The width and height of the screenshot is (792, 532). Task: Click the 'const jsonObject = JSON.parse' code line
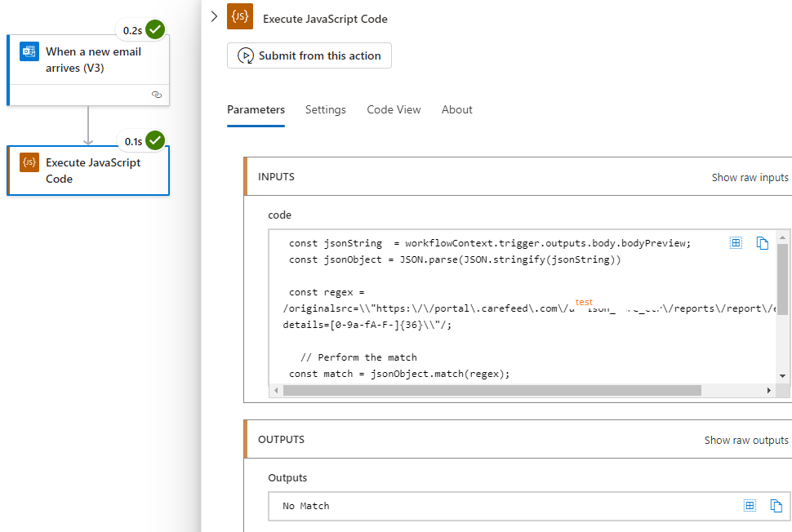[x=455, y=259]
